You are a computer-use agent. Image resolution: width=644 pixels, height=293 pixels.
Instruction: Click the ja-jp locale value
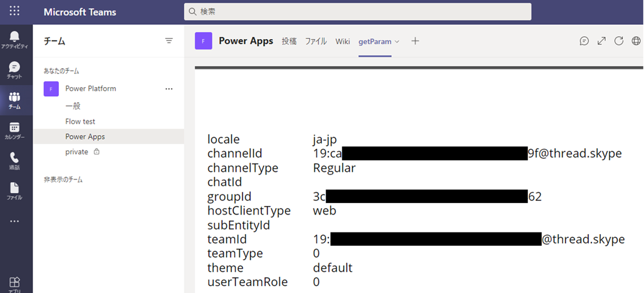pyautogui.click(x=325, y=140)
